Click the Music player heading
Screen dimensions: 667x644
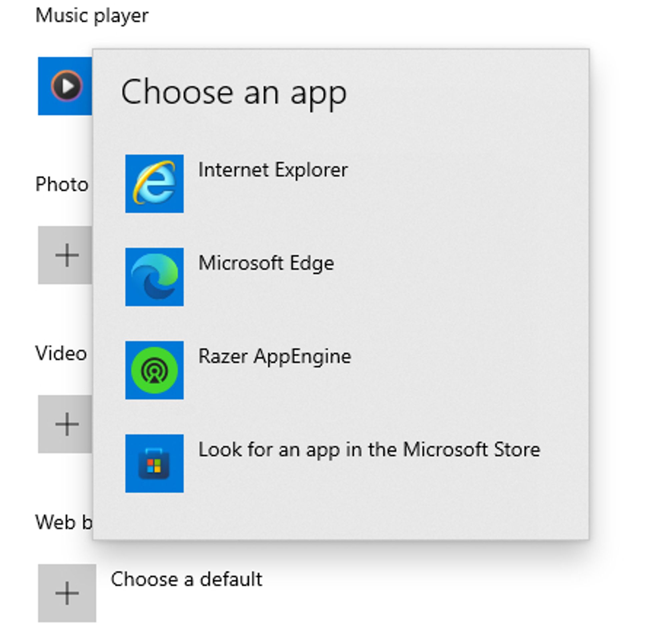click(x=92, y=16)
